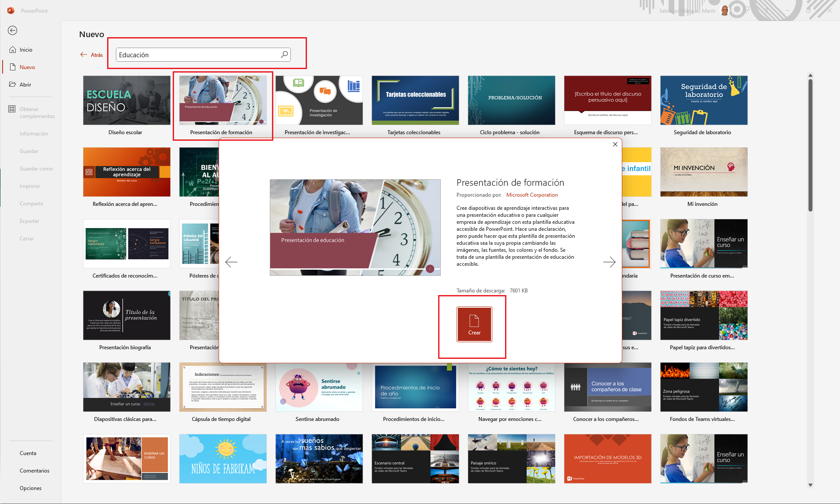
Task: Select Guardar in sidebar
Action: coord(29,151)
